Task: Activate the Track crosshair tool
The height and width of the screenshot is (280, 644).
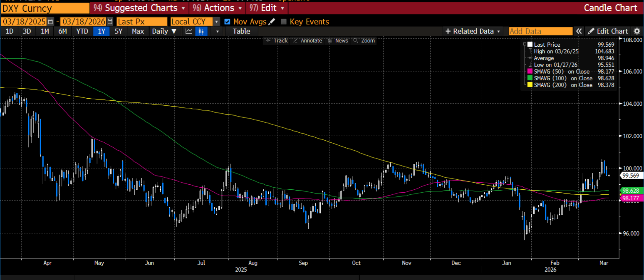Action: tap(277, 41)
